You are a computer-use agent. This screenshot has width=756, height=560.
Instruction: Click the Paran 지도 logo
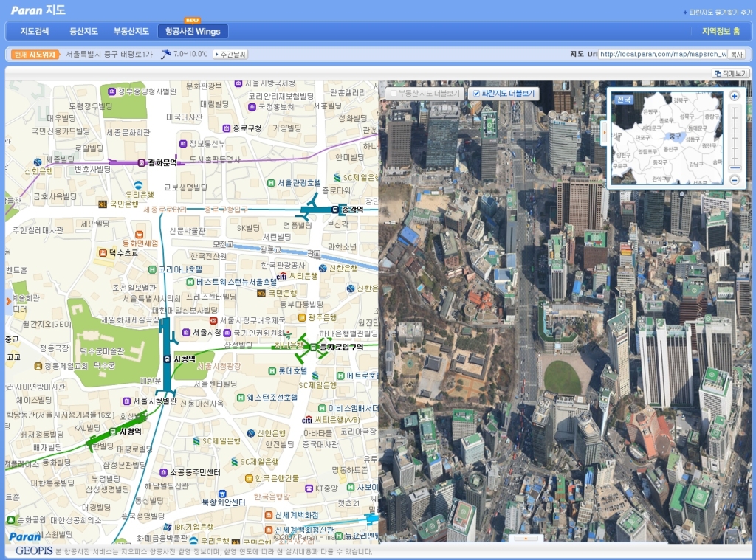point(38,10)
